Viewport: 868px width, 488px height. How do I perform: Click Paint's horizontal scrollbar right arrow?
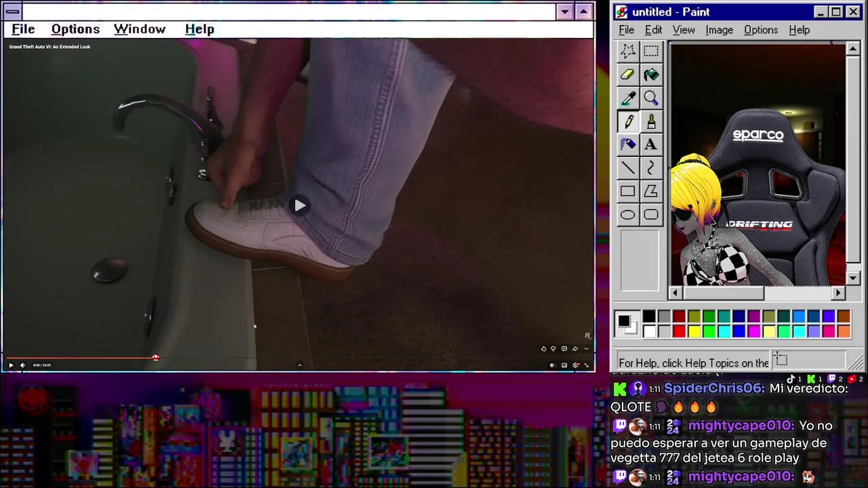tap(839, 293)
